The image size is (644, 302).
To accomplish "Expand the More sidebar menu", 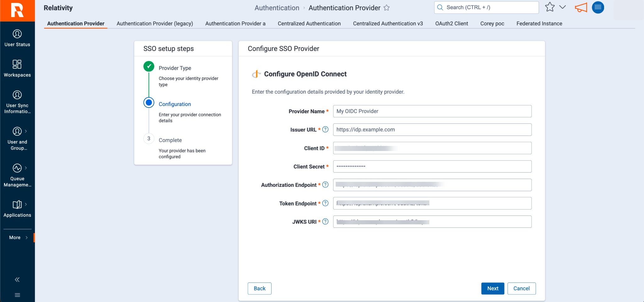I will point(18,238).
